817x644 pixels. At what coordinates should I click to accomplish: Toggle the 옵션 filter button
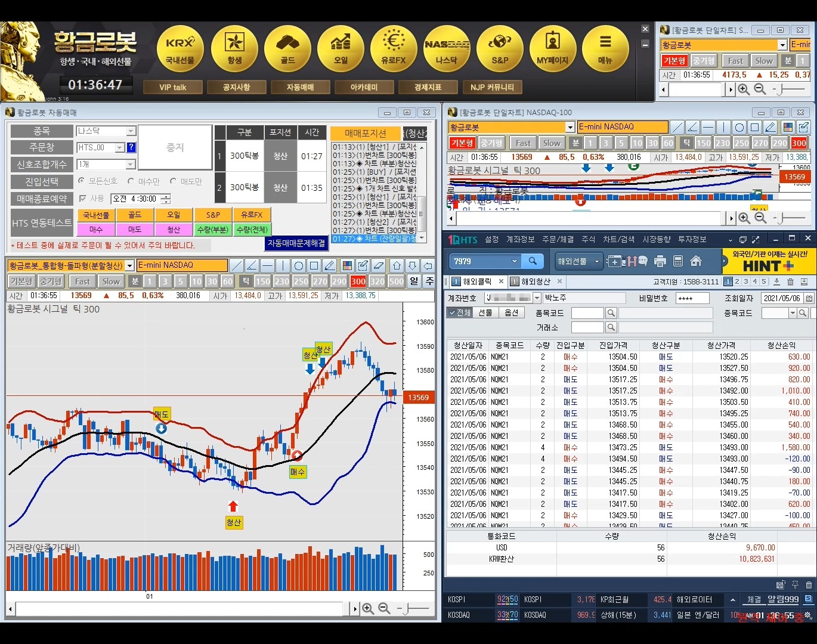coord(511,312)
